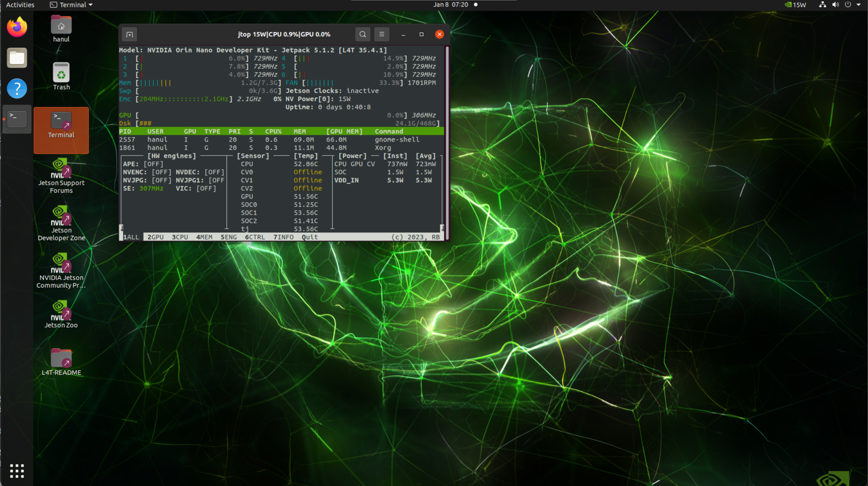The image size is (868, 486).
Task: Click the tj sensor temperature 53.56C
Action: tap(306, 229)
